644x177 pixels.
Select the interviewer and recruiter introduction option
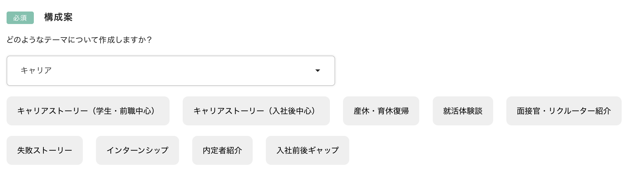(563, 111)
